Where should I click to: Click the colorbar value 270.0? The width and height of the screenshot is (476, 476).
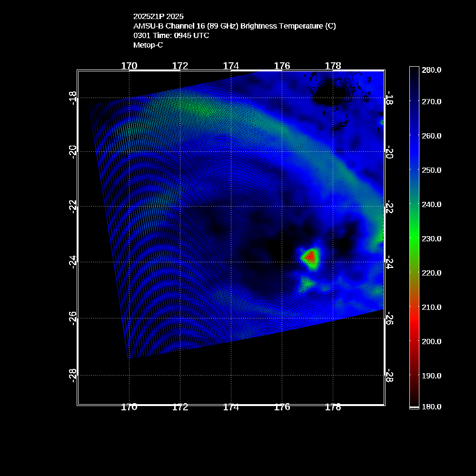click(431, 102)
